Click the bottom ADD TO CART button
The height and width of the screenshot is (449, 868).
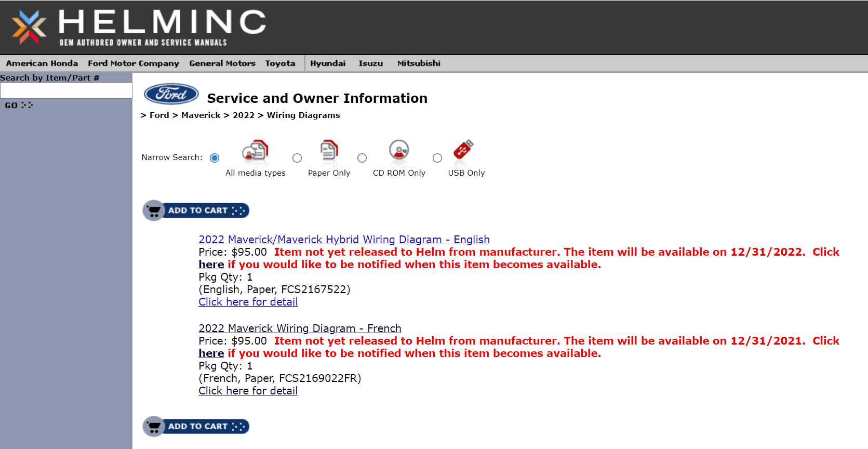tap(196, 427)
